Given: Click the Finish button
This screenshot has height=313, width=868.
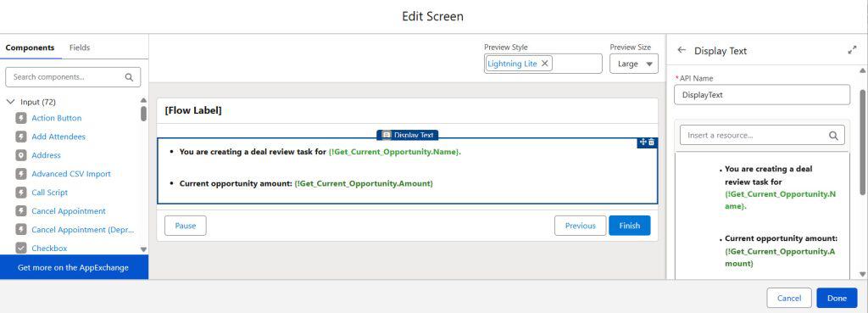Looking at the screenshot, I should (630, 226).
